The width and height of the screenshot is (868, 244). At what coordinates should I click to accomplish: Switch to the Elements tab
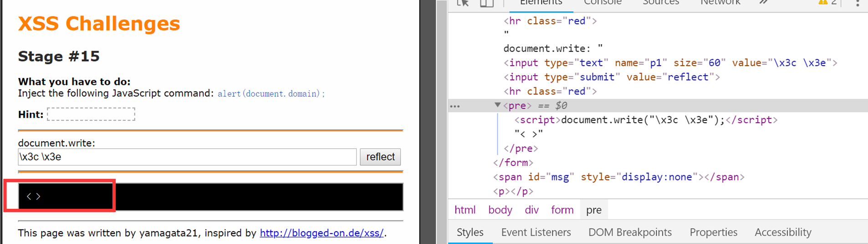pyautogui.click(x=541, y=3)
